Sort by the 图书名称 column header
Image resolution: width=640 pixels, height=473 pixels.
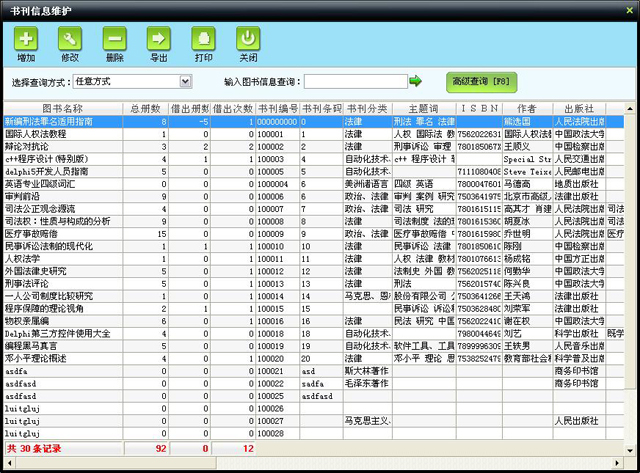(x=62, y=108)
